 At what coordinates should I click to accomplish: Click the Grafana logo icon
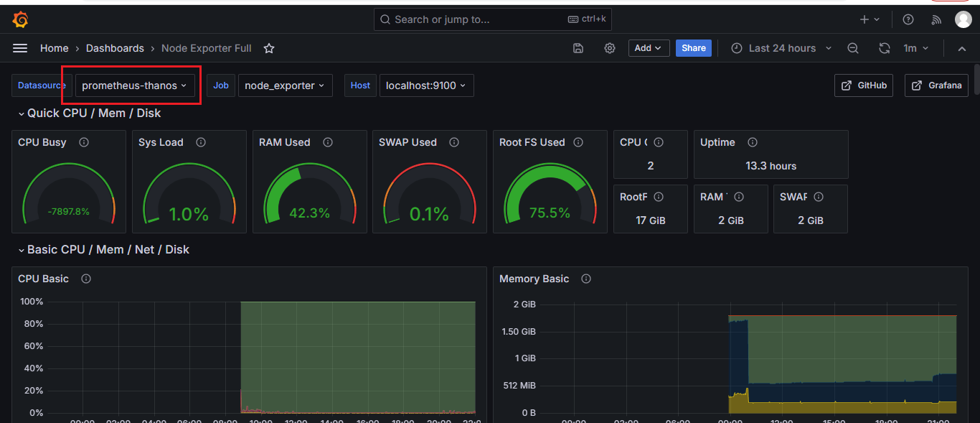pos(20,19)
